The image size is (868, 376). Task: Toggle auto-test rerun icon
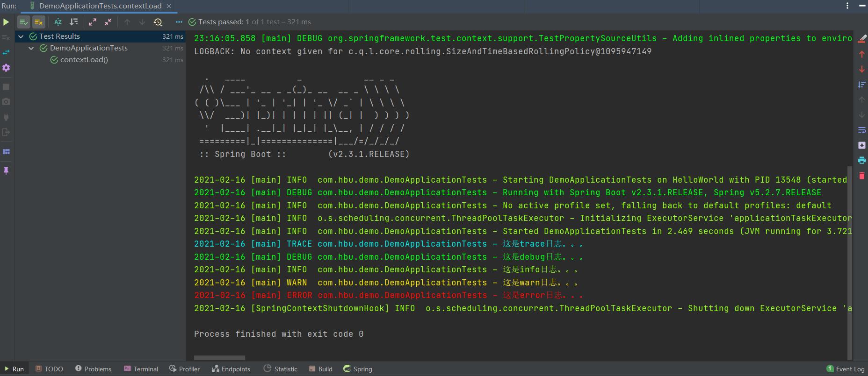tap(6, 52)
